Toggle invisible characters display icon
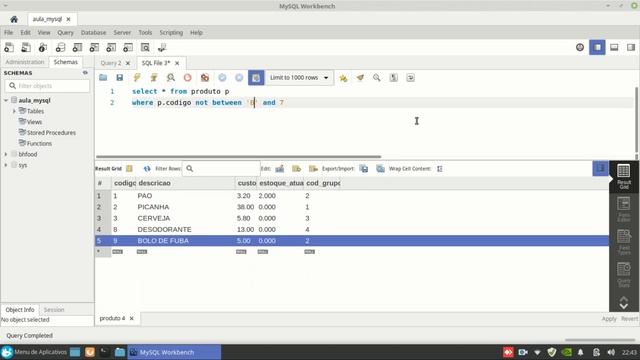The width and height of the screenshot is (640, 360). click(x=393, y=78)
